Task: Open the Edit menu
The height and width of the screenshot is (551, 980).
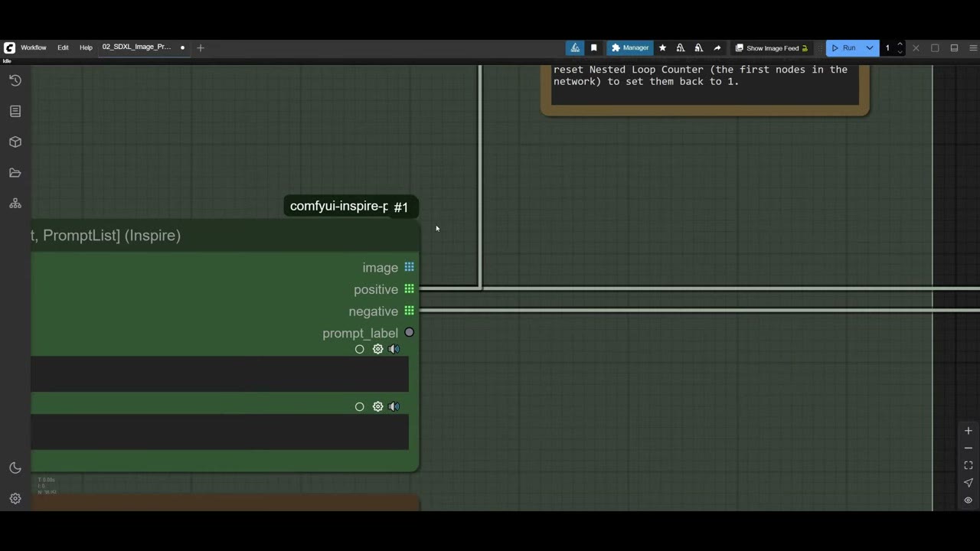Action: tap(63, 47)
